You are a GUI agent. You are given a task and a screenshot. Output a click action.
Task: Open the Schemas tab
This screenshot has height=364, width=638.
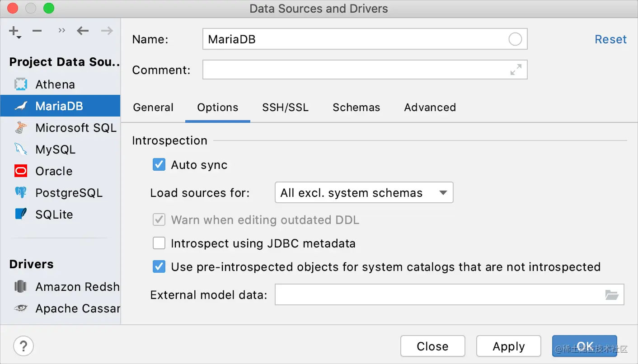pyautogui.click(x=356, y=107)
